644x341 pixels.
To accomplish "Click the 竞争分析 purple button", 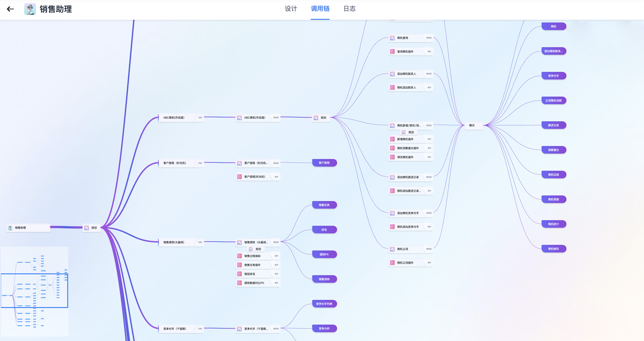I will pos(324,328).
